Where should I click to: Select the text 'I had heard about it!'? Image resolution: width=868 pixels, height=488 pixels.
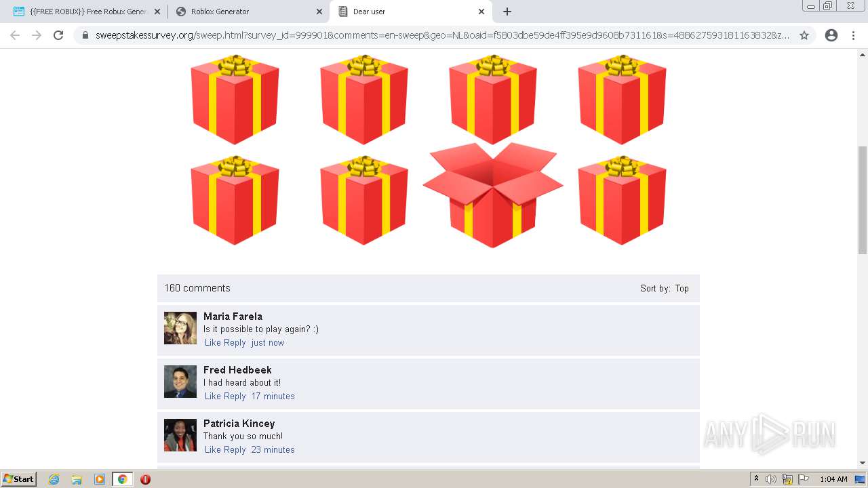pyautogui.click(x=242, y=383)
